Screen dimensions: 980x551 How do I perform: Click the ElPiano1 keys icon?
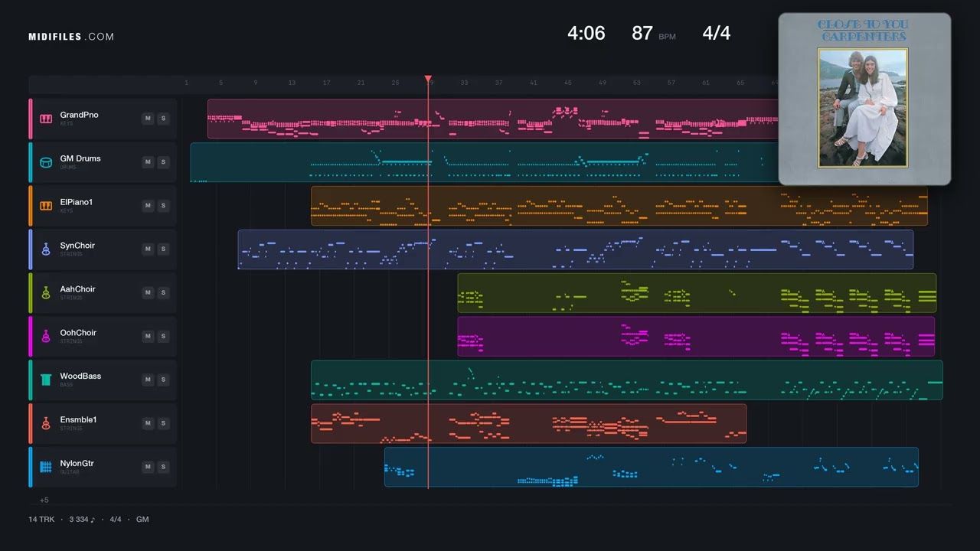pyautogui.click(x=46, y=206)
